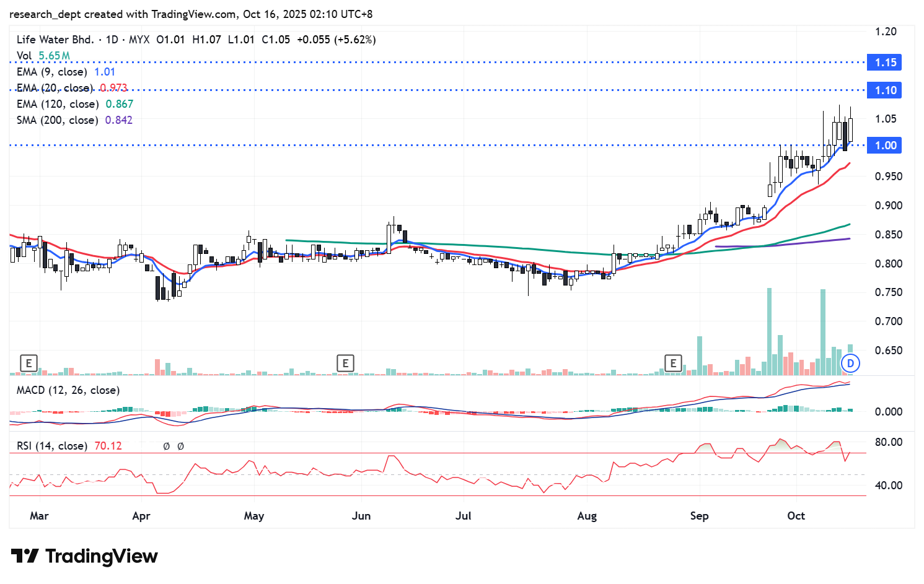Open the MACD (12, 26, close) pane label
Image resolution: width=924 pixels, height=584 pixels.
68,390
